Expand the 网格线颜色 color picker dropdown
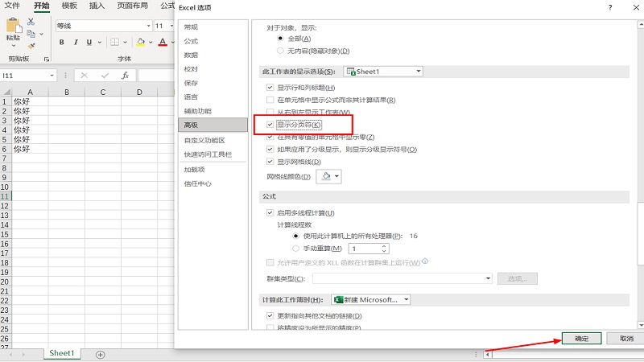 coord(336,176)
